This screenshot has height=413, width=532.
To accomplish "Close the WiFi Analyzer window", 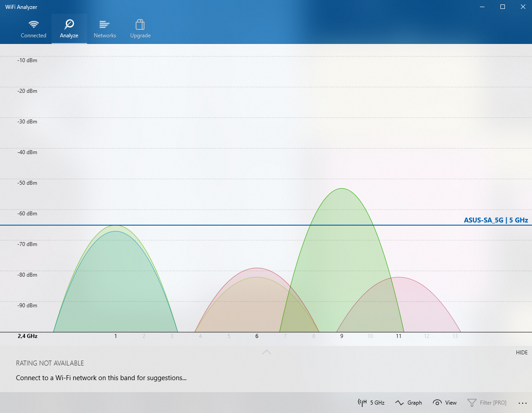I will click(523, 7).
